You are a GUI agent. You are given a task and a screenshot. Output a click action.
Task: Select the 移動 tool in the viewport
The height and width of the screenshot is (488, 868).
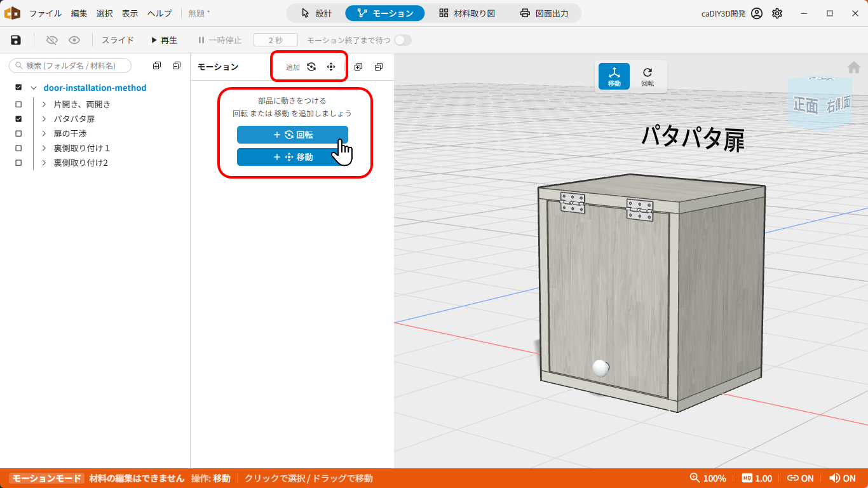tap(614, 76)
